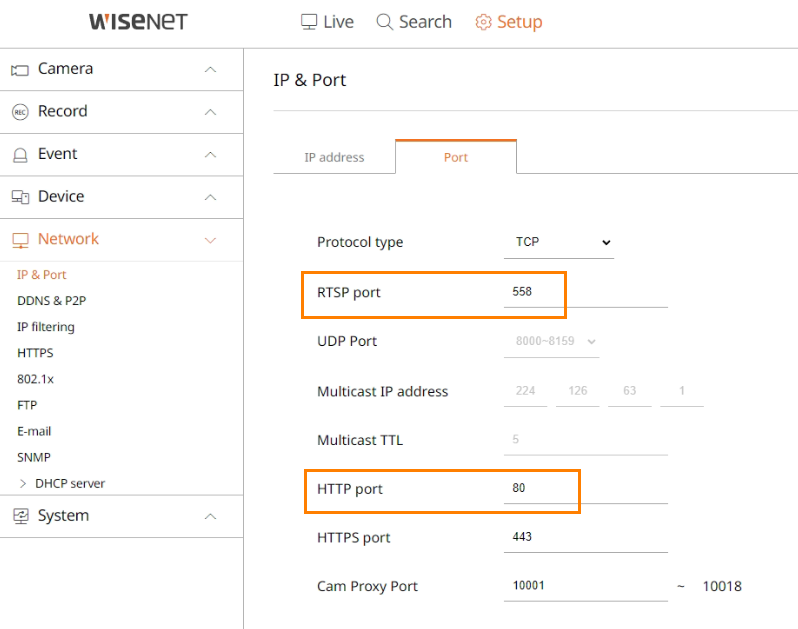Click the Search magnifier icon
This screenshot has height=629, width=798.
[x=385, y=22]
